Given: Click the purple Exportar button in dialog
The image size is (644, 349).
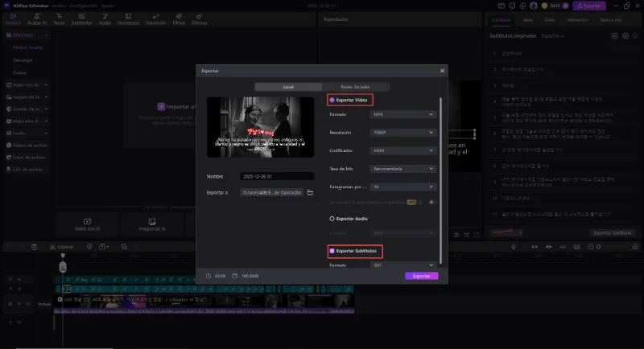Looking at the screenshot, I should 421,276.
